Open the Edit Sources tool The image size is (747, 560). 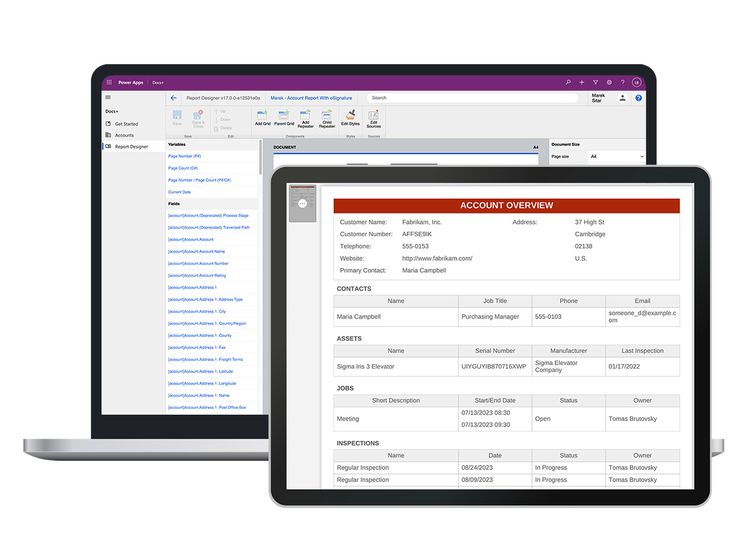coord(373,119)
